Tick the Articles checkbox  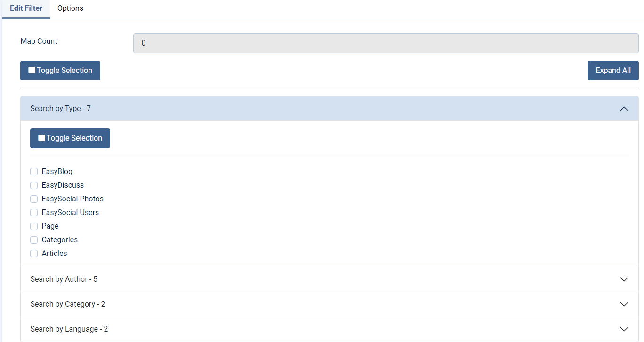click(34, 254)
